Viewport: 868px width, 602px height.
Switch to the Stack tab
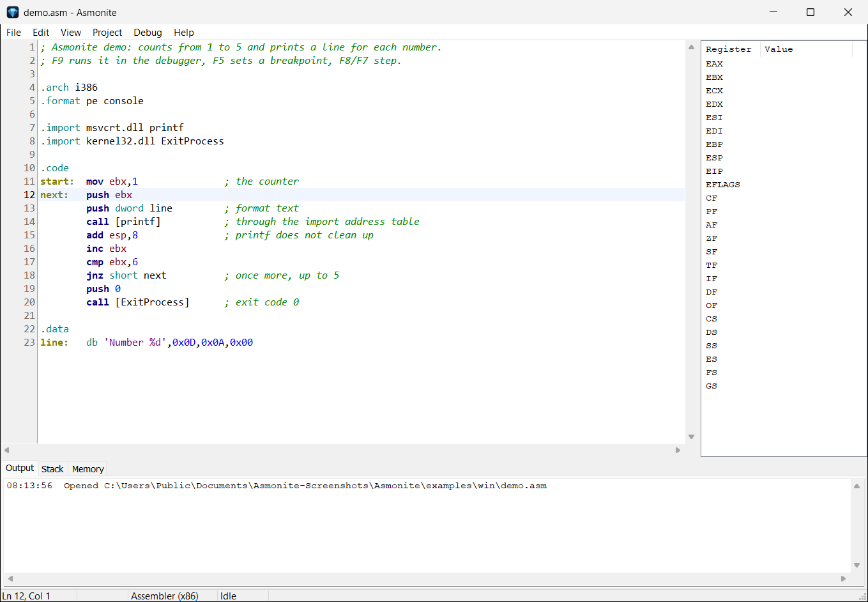pos(52,469)
